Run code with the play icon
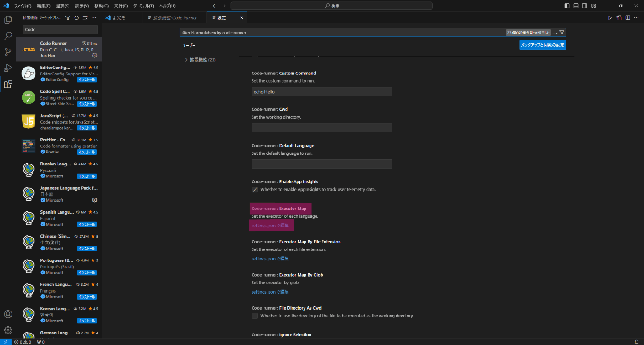 tap(610, 18)
